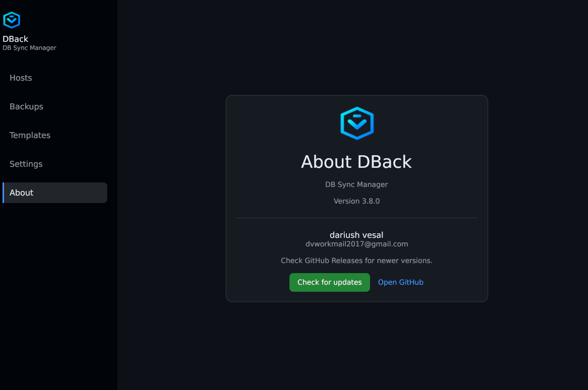Click the 'Version 3.8.0' text
Image resolution: width=588 pixels, height=390 pixels.
356,201
